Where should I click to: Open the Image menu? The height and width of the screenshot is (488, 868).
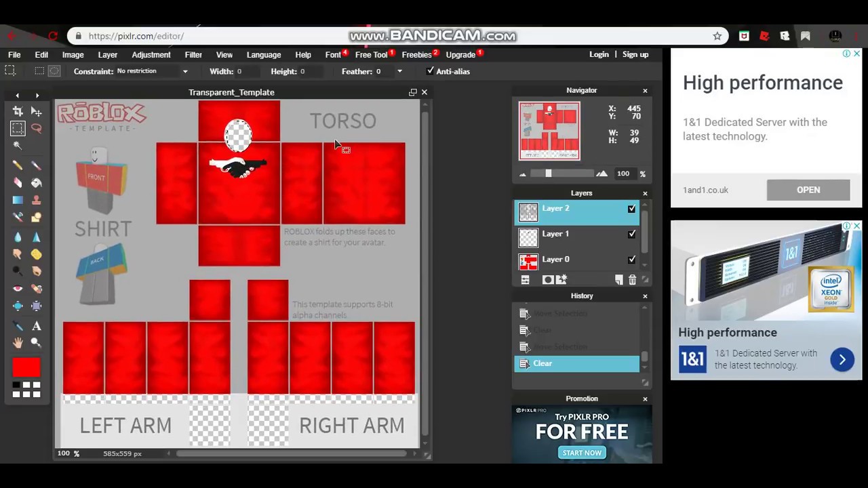coord(73,55)
